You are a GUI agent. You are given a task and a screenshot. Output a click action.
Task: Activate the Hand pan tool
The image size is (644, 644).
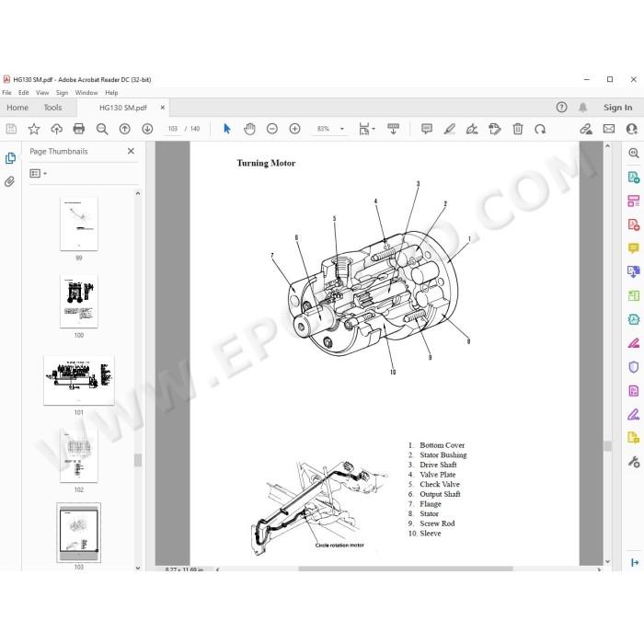[x=249, y=129]
